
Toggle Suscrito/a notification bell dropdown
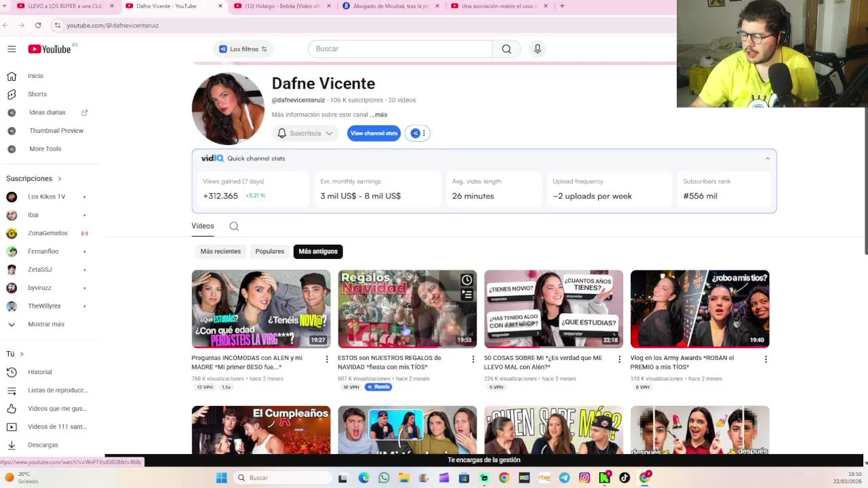pos(305,134)
